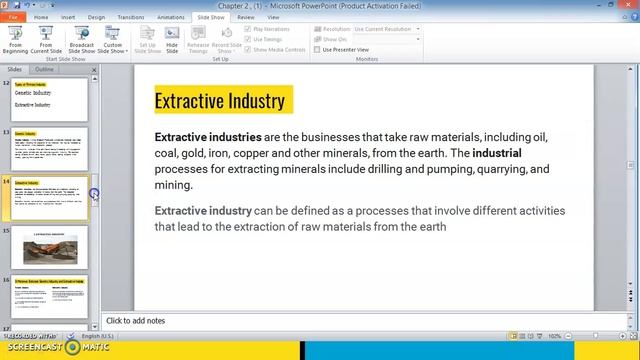
Task: Click the PowerPoint application icon
Action: coord(4,5)
